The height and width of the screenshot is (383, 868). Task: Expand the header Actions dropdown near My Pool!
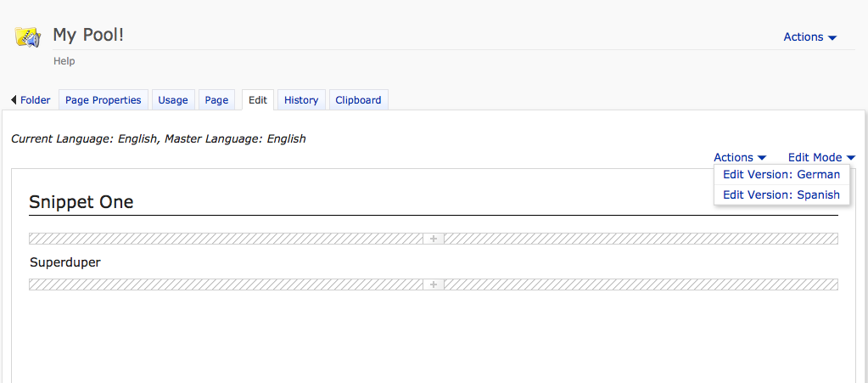(x=809, y=37)
